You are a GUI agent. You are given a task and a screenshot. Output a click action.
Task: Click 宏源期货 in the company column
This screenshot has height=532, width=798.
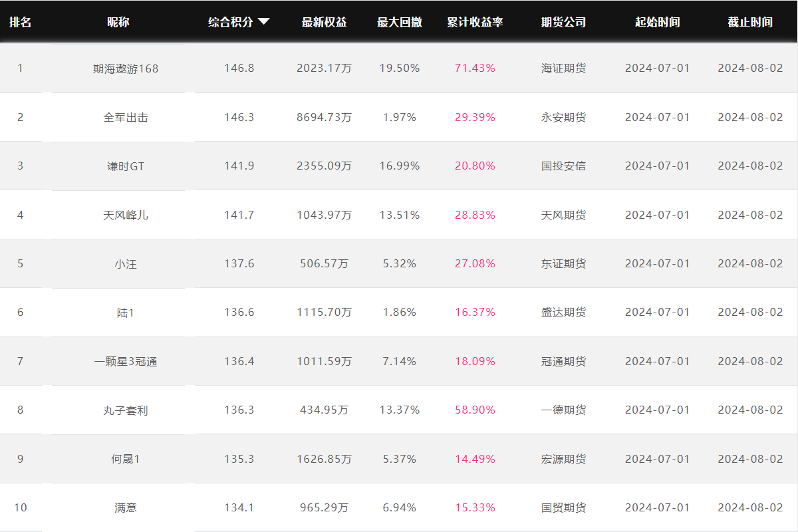point(563,459)
